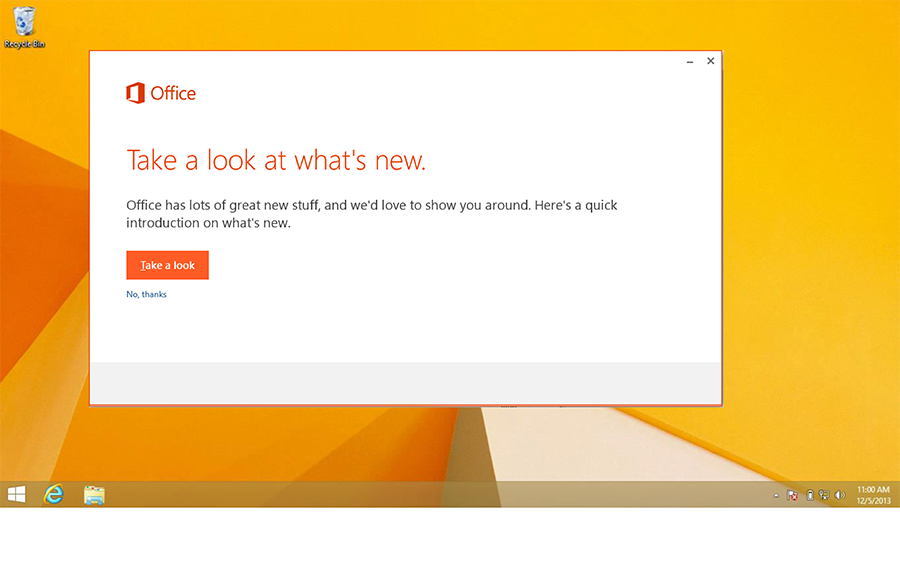Viewport: 900px width, 563px height.
Task: Open the Recycle Bin desktop icon
Action: (24, 27)
